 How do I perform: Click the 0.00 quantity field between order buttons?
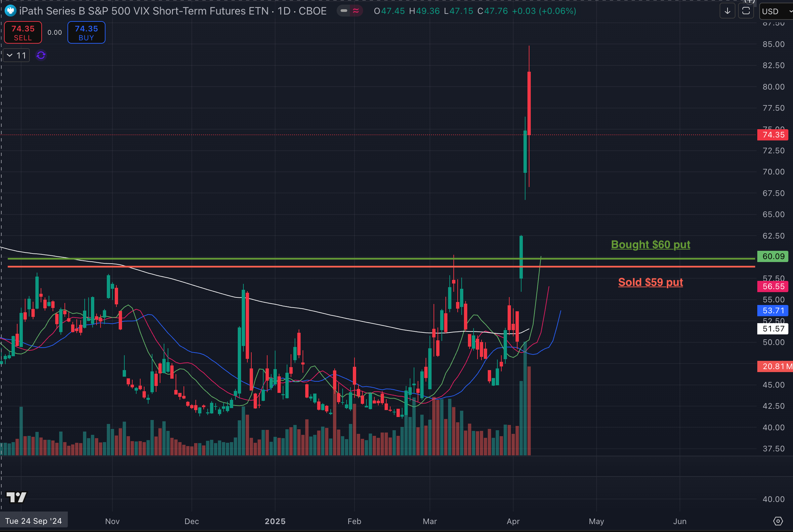click(54, 32)
